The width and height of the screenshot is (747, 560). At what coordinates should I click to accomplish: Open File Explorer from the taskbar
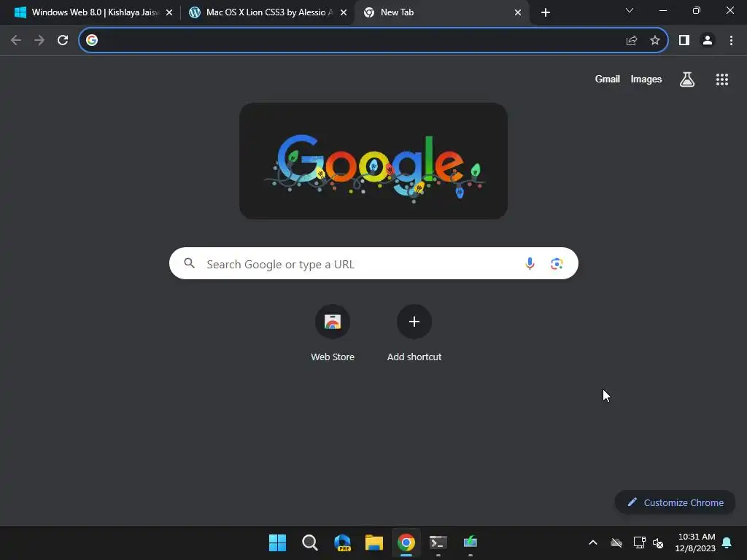tap(374, 542)
